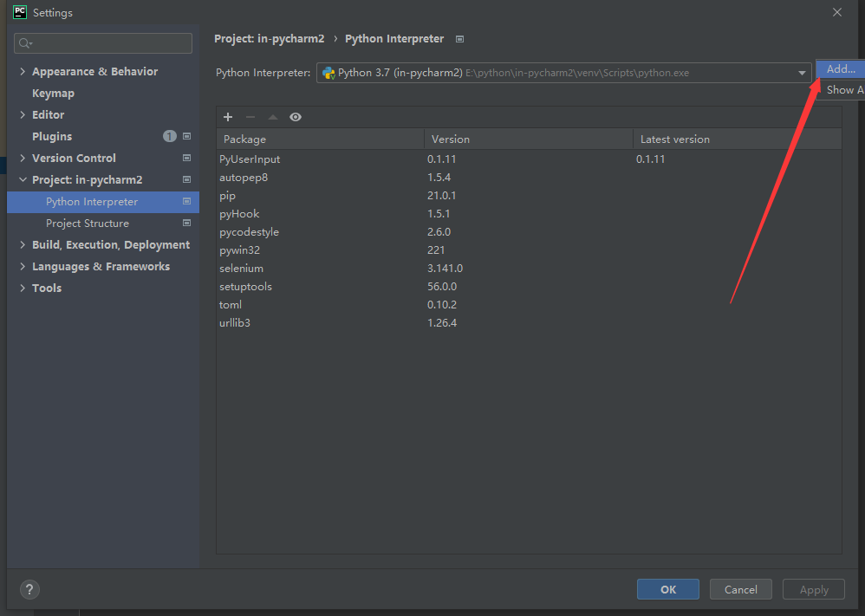Click the icon beside Python Interpreter in sidebar
Image resolution: width=865 pixels, height=616 pixels.
187,201
